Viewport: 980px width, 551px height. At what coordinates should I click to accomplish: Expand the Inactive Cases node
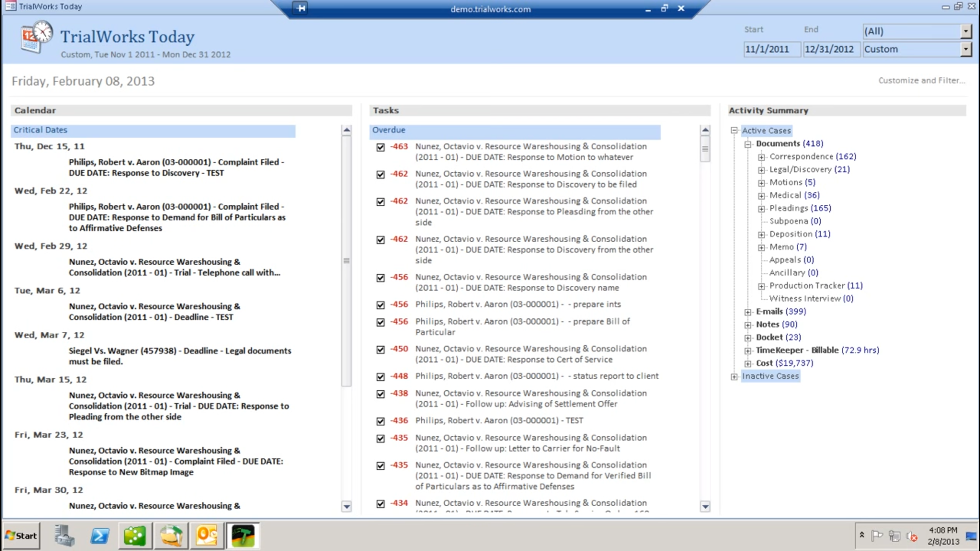pyautogui.click(x=734, y=377)
